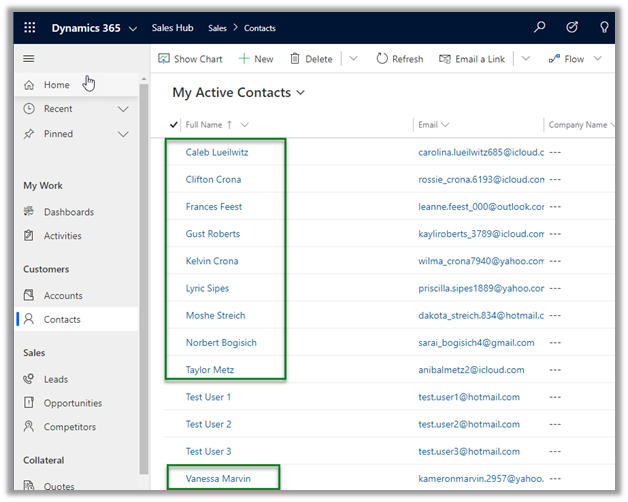Open Opportunities in the sidebar
Image resolution: width=628 pixels, height=502 pixels.
tap(72, 403)
